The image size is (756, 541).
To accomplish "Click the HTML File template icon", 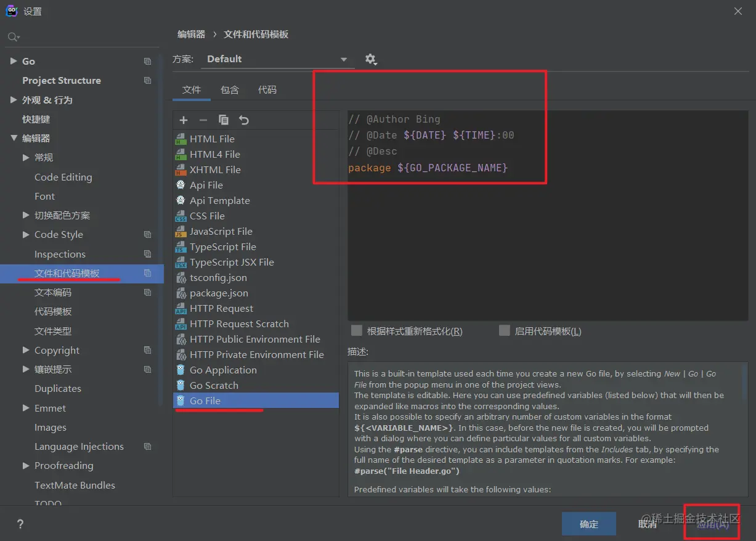I will click(x=181, y=139).
